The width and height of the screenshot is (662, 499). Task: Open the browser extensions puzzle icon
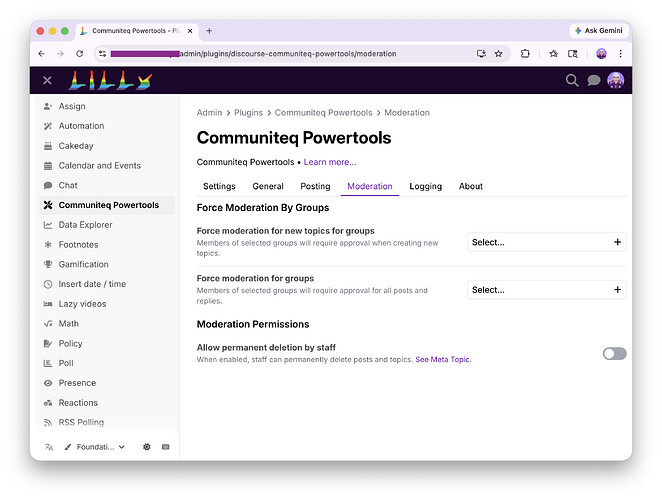coord(525,54)
